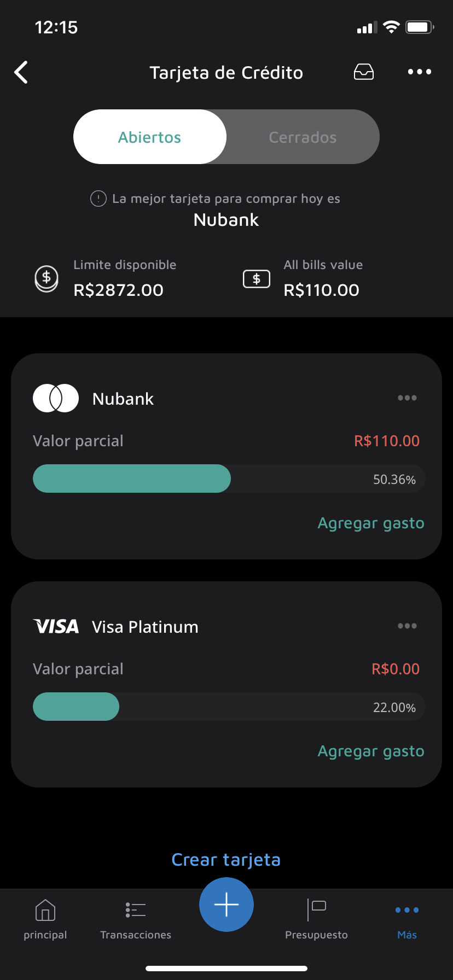
Task: Tap the best card info icon
Action: 98,199
